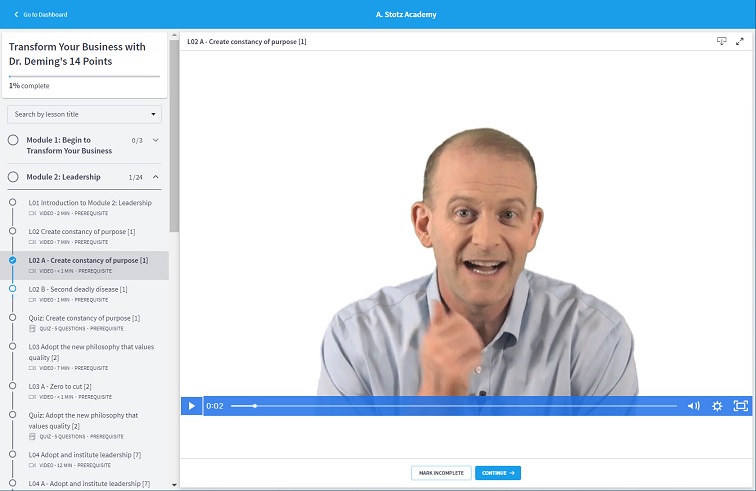Image resolution: width=756 pixels, height=491 pixels.
Task: Click sidebar scrollbar up arrow
Action: pyautogui.click(x=174, y=36)
